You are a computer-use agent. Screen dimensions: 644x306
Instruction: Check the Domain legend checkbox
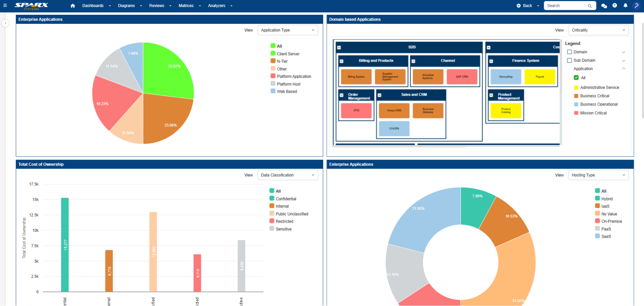tap(570, 52)
